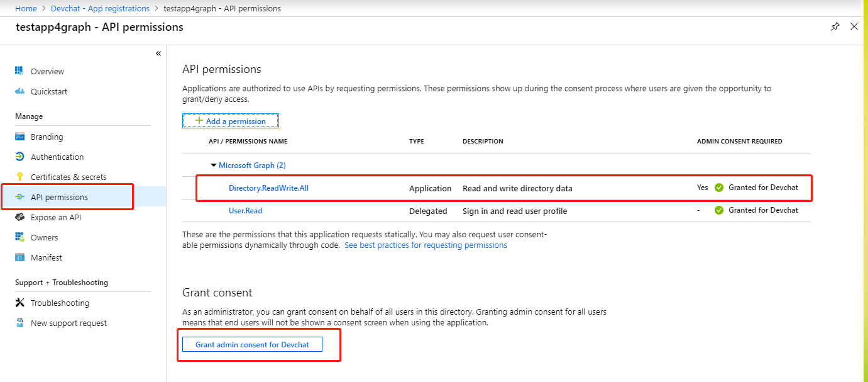The width and height of the screenshot is (868, 382).
Task: Click the Overview grid icon in sidebar
Action: [19, 71]
